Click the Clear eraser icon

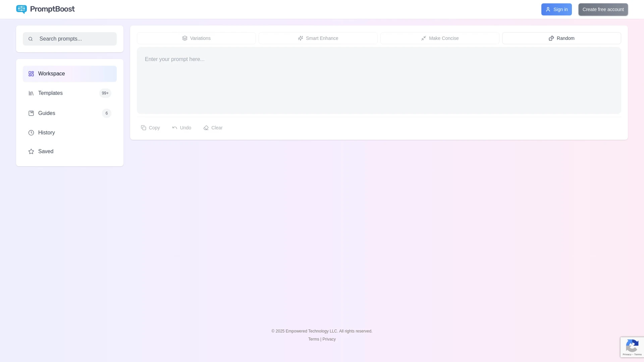pyautogui.click(x=206, y=128)
